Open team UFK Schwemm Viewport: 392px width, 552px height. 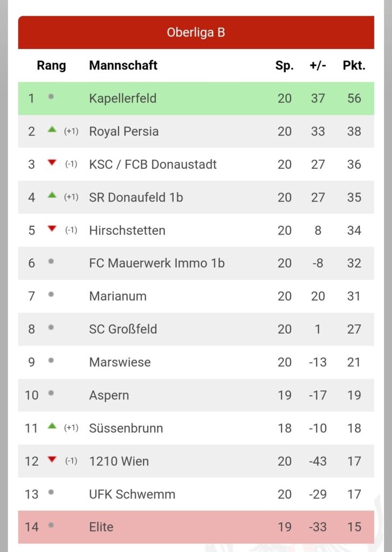(132, 494)
